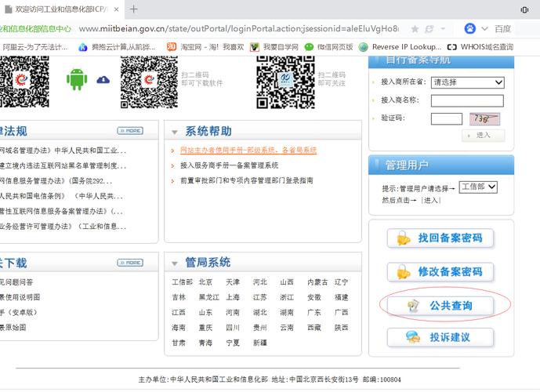Screen dimensions: 540x392
Task: Expand the MORE button in 系统帮助 left panel
Action: coord(130,130)
